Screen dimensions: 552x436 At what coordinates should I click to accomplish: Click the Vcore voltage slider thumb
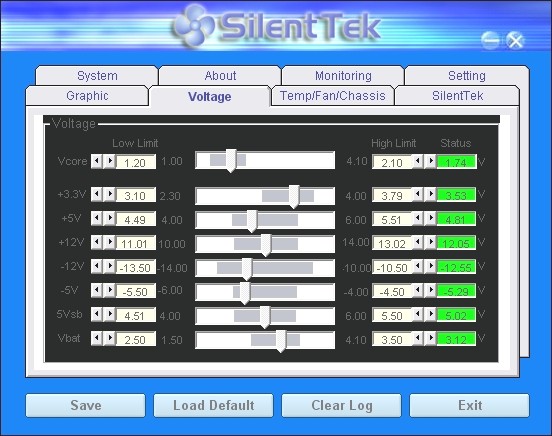(x=231, y=161)
